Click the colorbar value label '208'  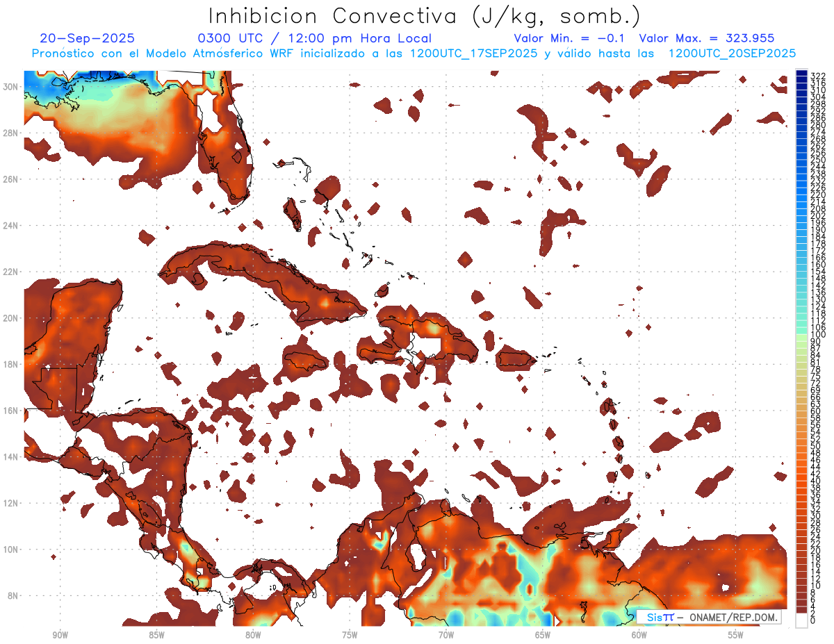pos(818,208)
